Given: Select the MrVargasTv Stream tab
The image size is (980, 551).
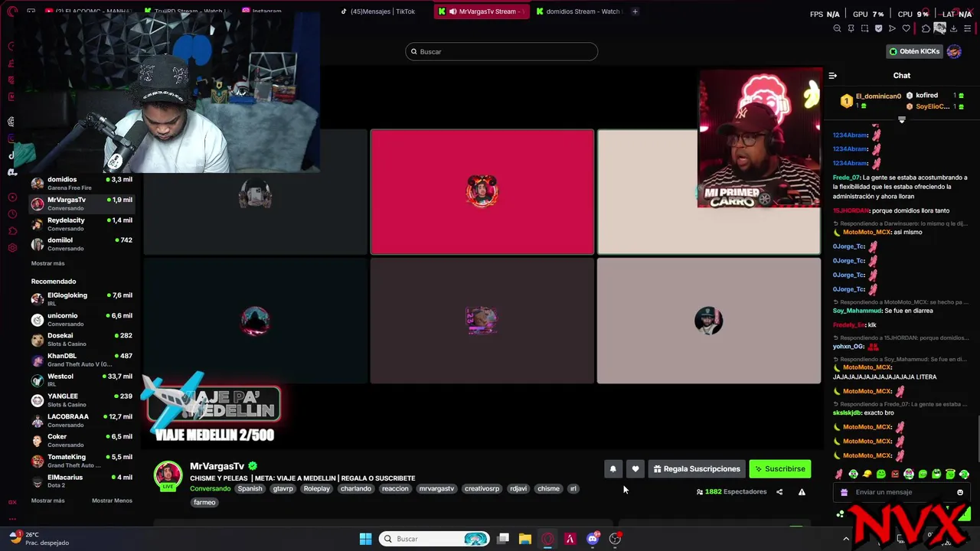Looking at the screenshot, I should pos(481,11).
